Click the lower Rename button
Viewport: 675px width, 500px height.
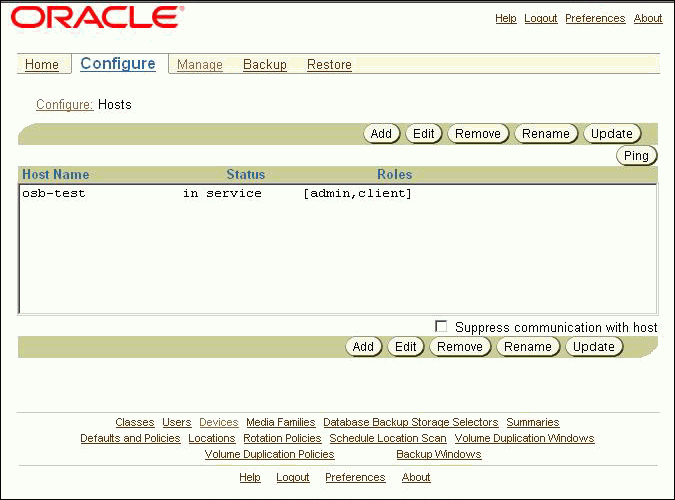[528, 347]
